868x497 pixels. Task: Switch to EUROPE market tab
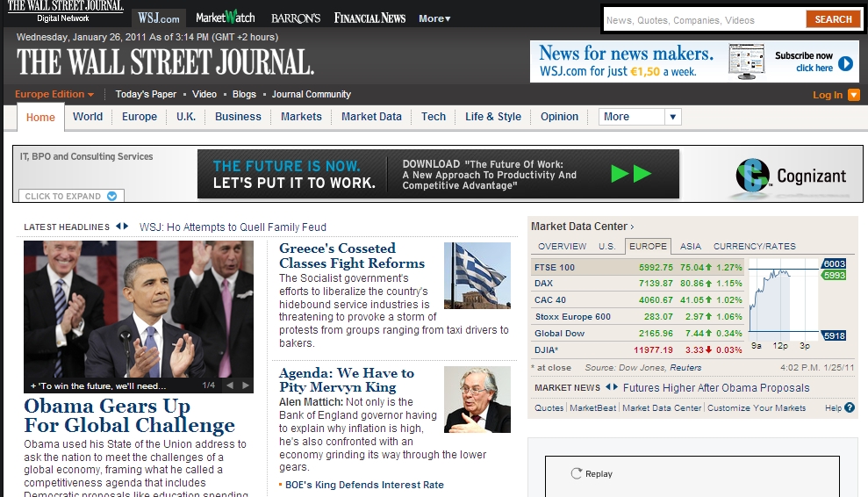tap(648, 246)
